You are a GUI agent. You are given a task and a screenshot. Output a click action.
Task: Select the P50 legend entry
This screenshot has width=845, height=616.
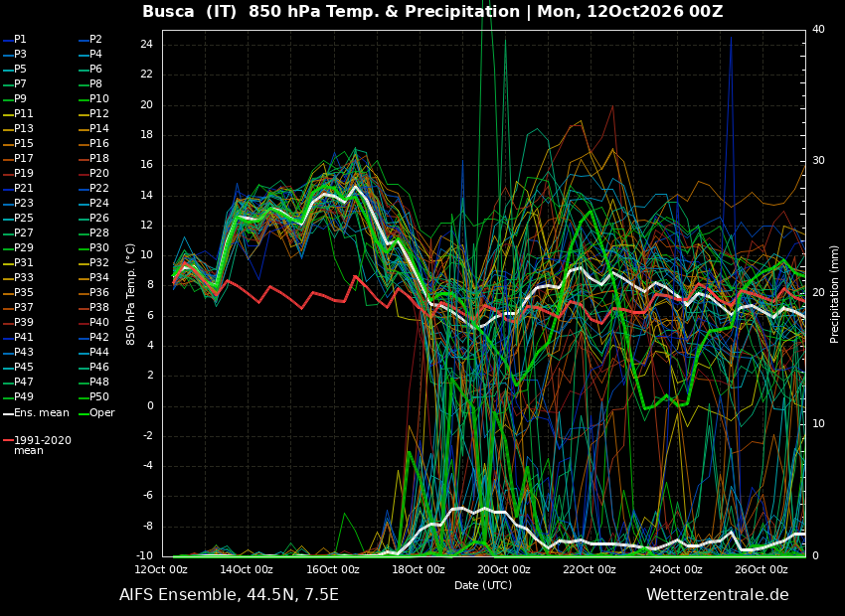93,396
